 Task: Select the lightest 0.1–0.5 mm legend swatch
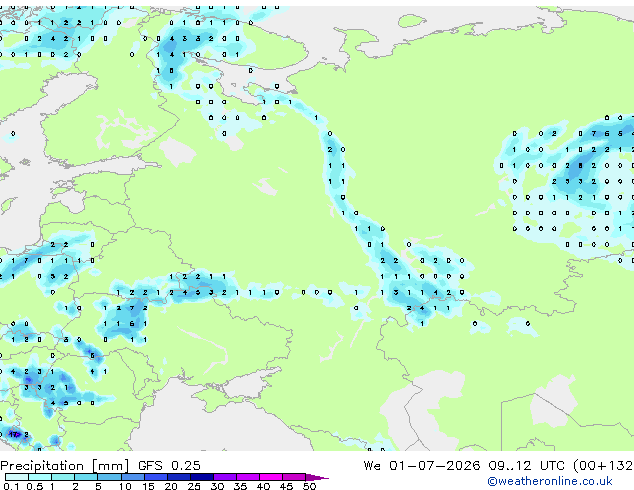(x=17, y=477)
